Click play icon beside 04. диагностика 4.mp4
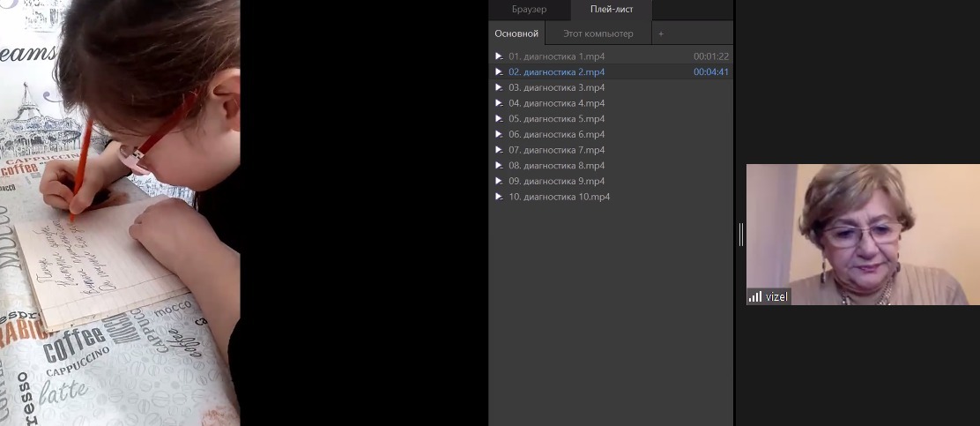Image resolution: width=980 pixels, height=426 pixels. tap(499, 103)
